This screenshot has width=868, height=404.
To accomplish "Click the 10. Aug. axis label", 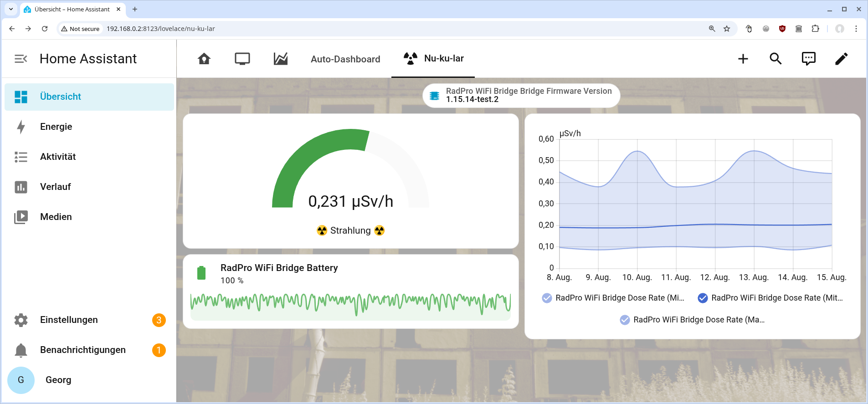I will pos(637,277).
